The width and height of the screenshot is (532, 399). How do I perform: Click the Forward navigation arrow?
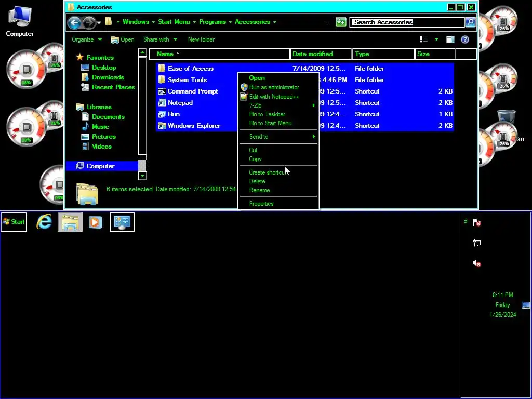point(89,22)
